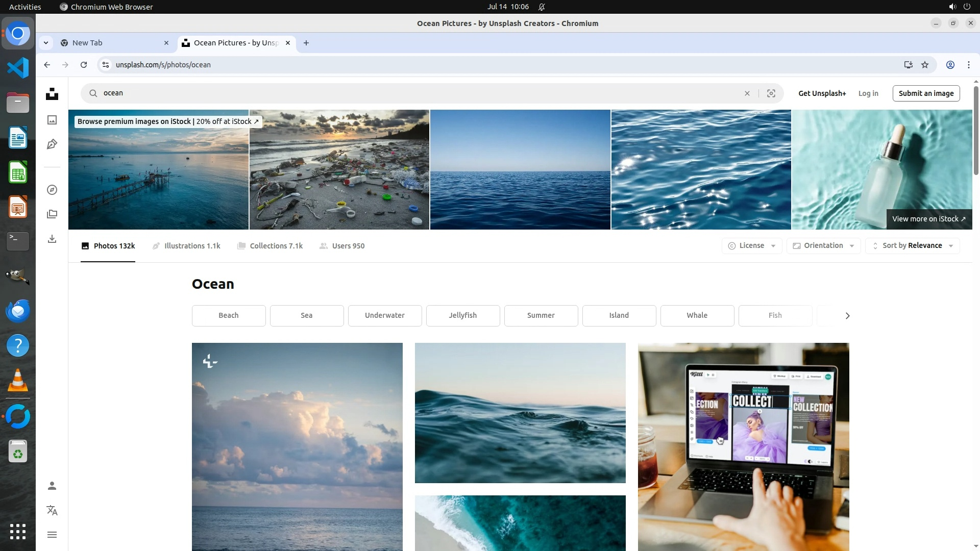Open visual search camera icon
This screenshot has width=980, height=551.
(x=771, y=93)
